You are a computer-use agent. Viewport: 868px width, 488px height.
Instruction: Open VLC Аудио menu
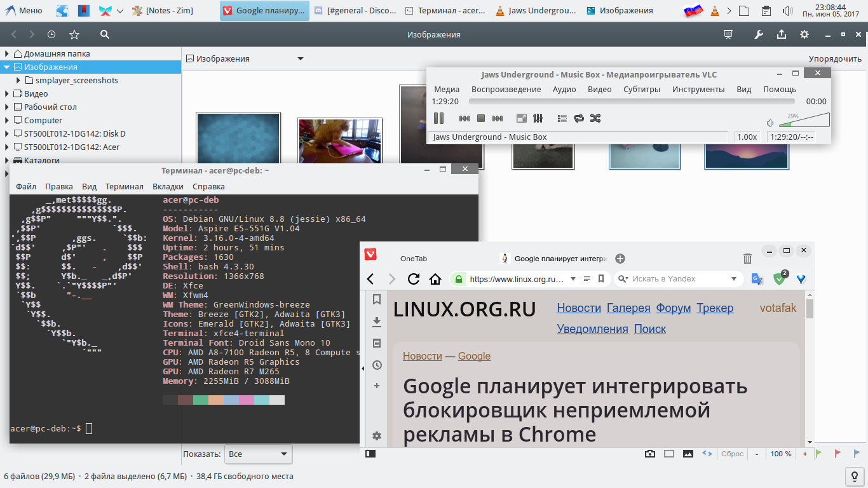(564, 89)
